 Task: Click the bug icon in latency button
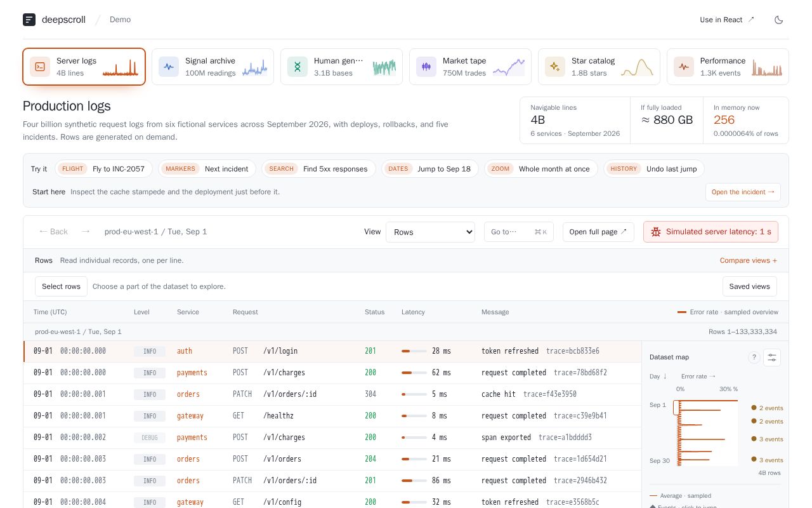point(656,232)
